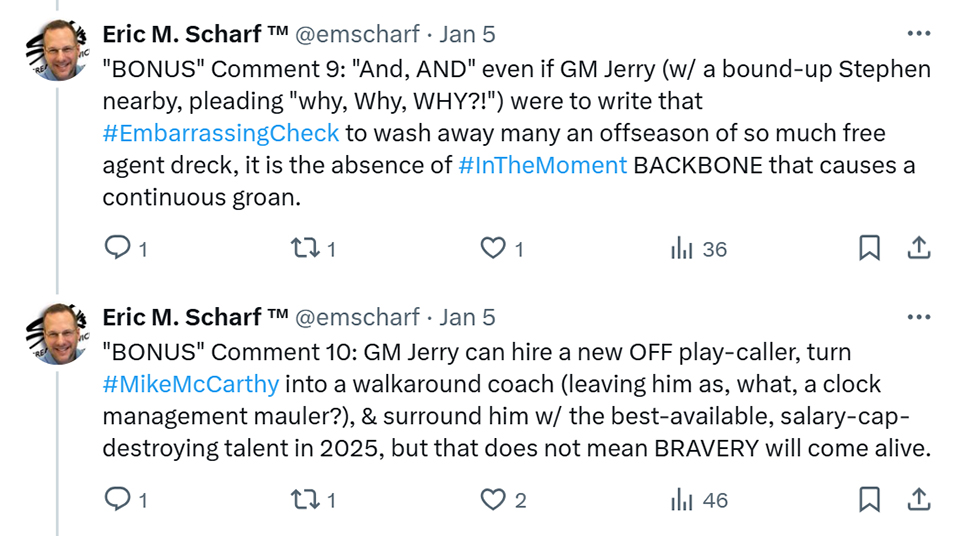Open the #MikeMcCarthy hashtag

pyautogui.click(x=190, y=384)
